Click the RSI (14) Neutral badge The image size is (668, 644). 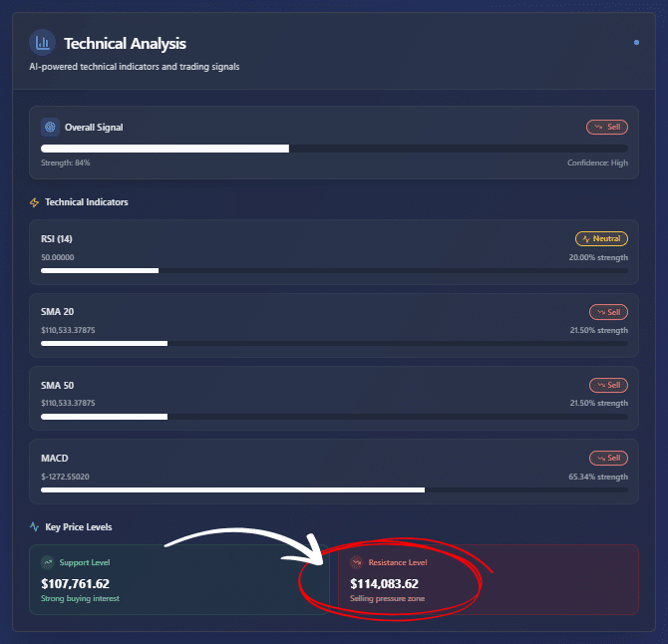tap(601, 239)
